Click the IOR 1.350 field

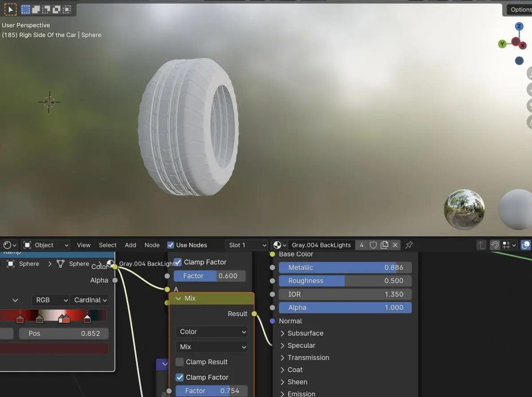[x=345, y=294]
